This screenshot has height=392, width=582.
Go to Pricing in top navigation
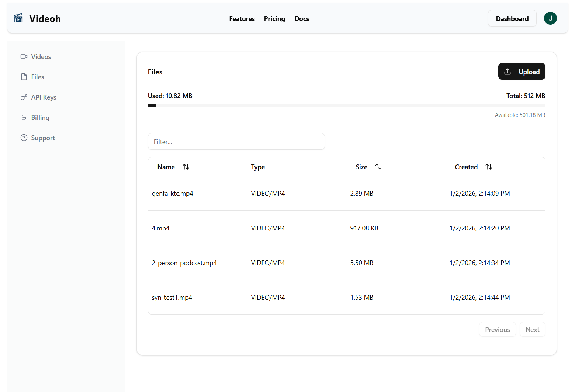[x=274, y=18]
